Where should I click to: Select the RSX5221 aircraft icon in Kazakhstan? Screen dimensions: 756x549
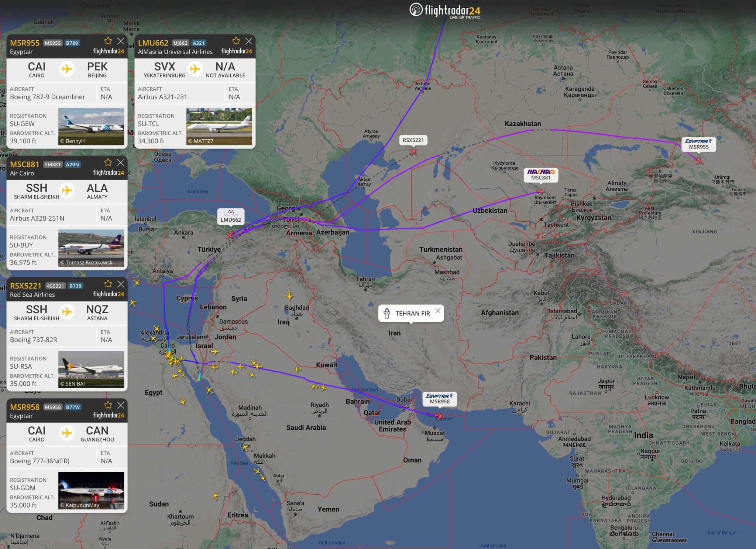click(x=413, y=151)
